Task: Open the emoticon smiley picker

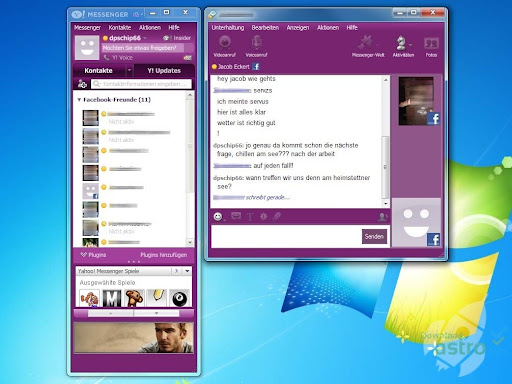Action: tap(218, 217)
